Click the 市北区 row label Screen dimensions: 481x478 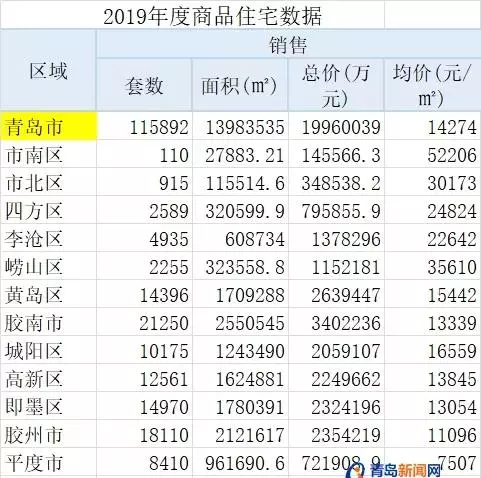(48, 182)
